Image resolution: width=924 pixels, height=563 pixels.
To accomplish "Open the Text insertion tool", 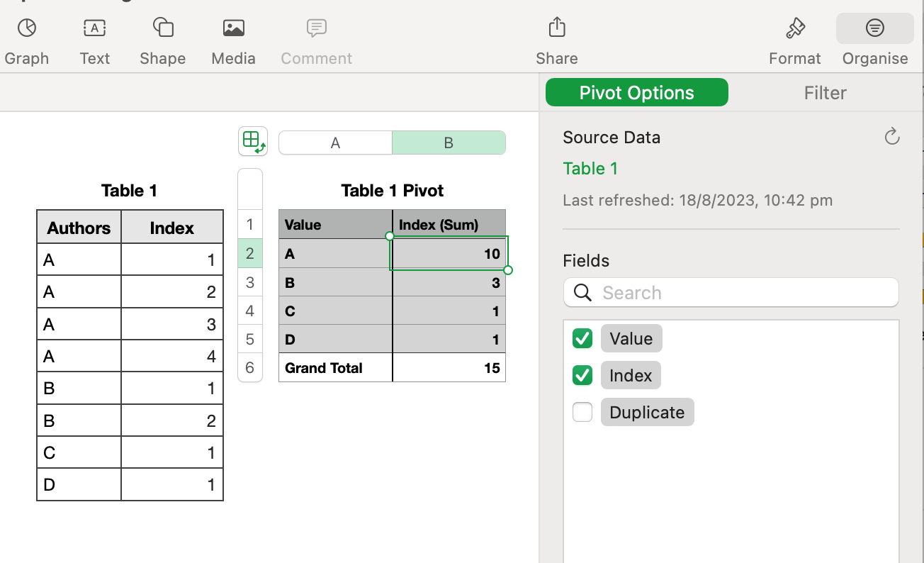I will [x=94, y=39].
